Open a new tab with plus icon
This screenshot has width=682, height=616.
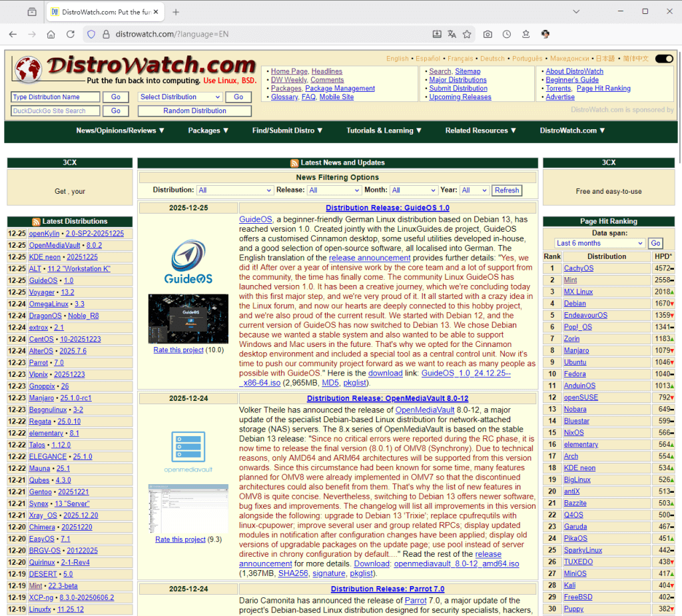tap(176, 12)
